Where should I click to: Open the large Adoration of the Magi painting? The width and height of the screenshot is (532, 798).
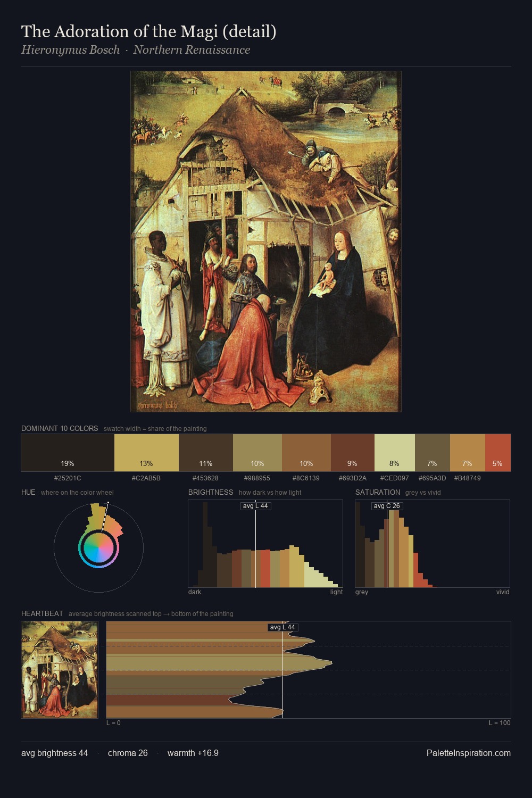tap(266, 242)
